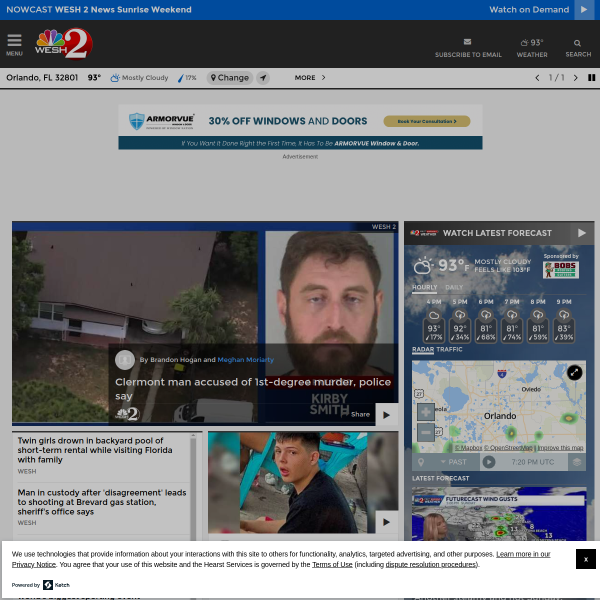Click the 17% rain chance indicator
The image size is (600, 600).
[187, 78]
